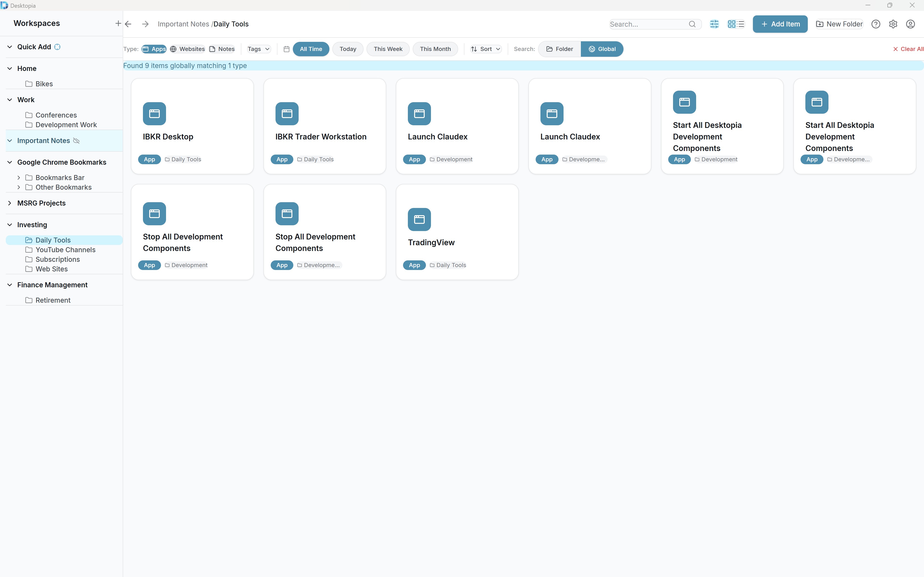Select the This Week time filter

(x=388, y=49)
